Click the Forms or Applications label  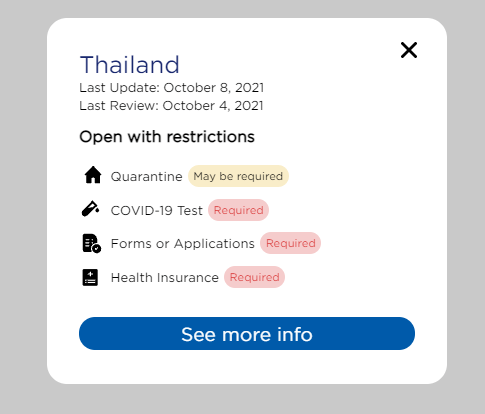tap(183, 244)
